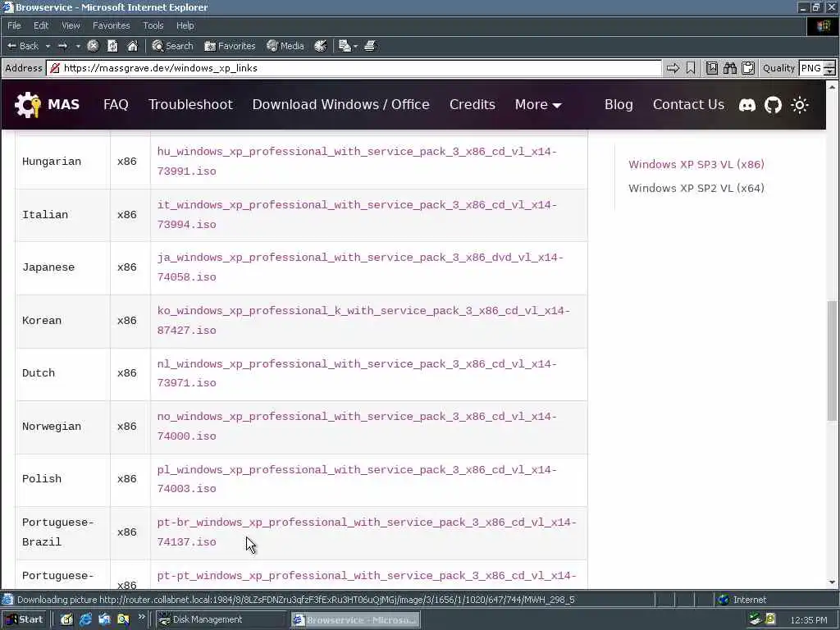This screenshot has height=630, width=840.
Task: Toggle the light/dark theme sun icon
Action: (800, 105)
